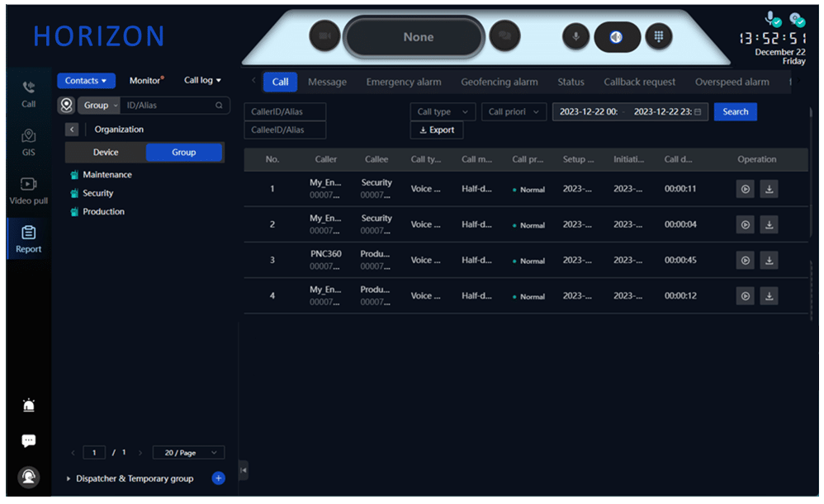Viewport: 824px width, 504px height.
Task: Click the Search button
Action: click(735, 112)
